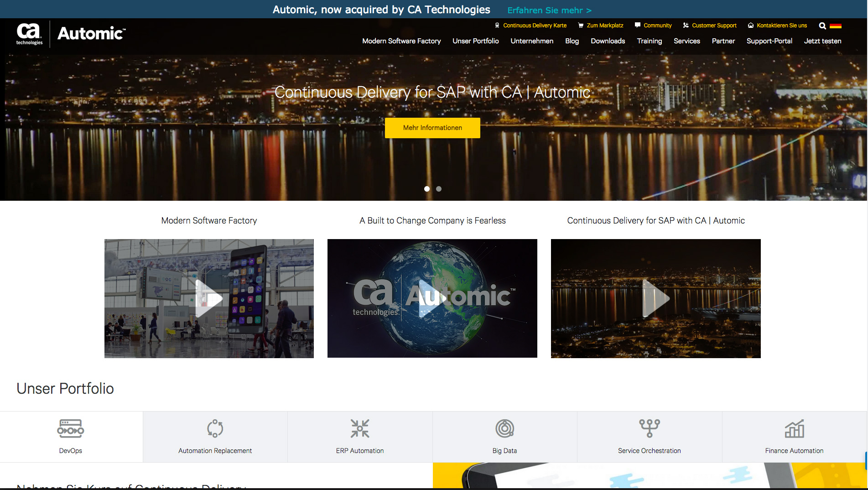Image resolution: width=868 pixels, height=490 pixels.
Task: Select the Automation Replacement cycle icon
Action: (215, 428)
